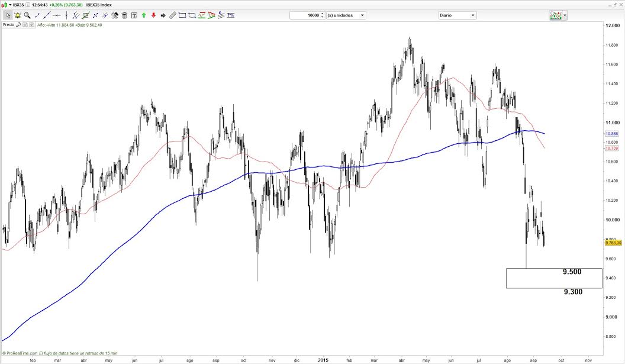Select the ruler measurement tool

(173, 15)
